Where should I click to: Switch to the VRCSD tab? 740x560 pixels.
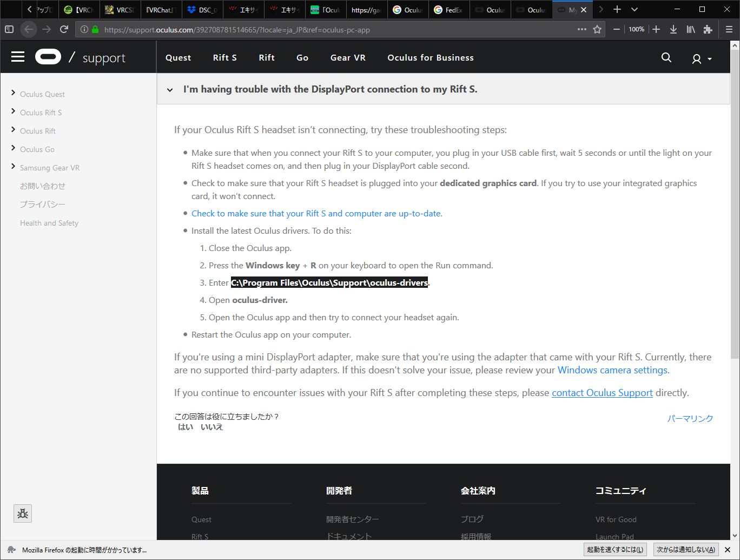120,10
